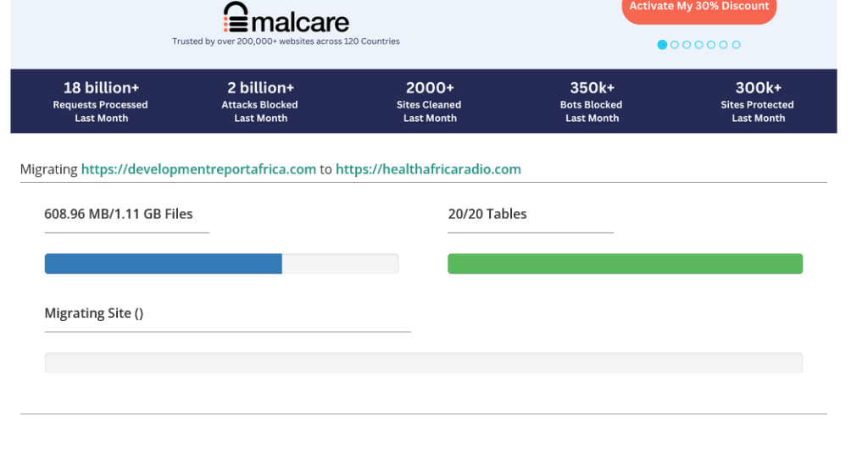Switch to the second carousel dot
Viewport: 868px width, 460px height.
tap(675, 45)
